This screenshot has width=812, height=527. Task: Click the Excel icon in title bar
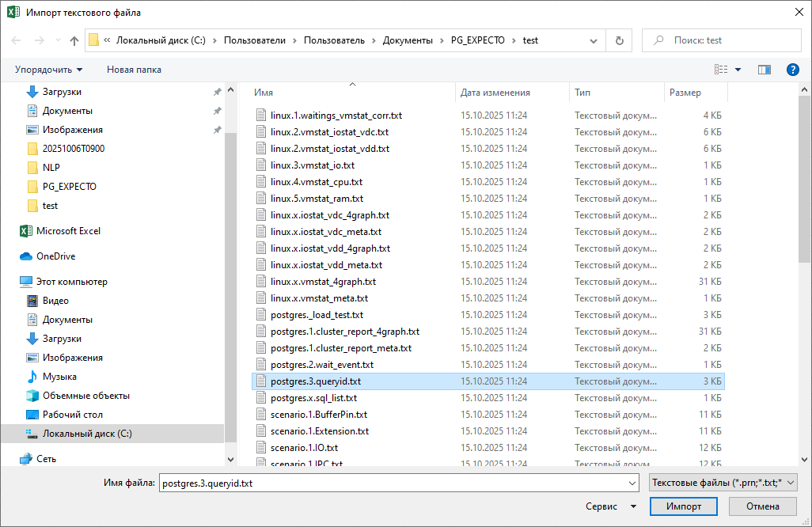(x=13, y=12)
